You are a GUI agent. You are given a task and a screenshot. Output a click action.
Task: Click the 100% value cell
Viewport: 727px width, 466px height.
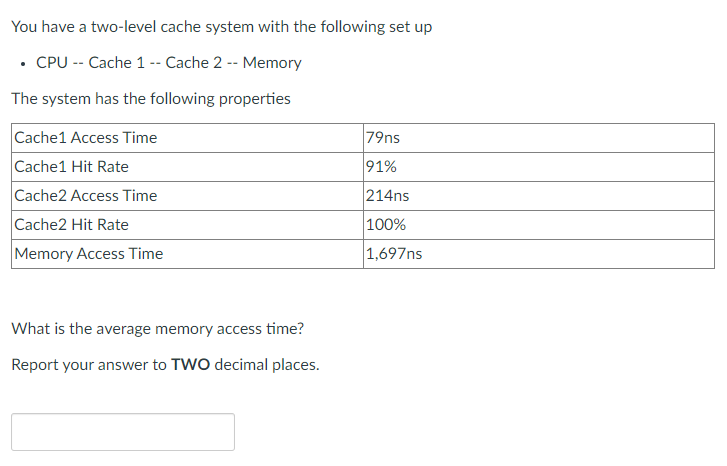tap(539, 225)
